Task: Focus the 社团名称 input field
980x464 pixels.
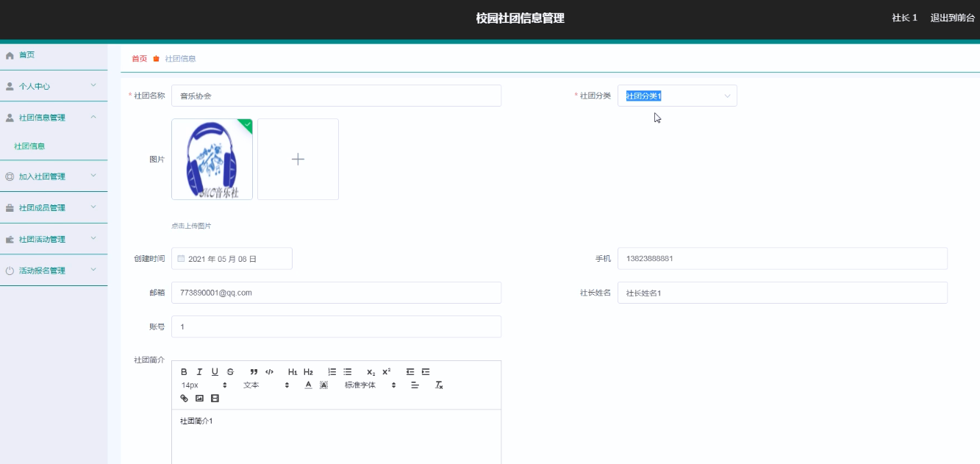Action: (x=336, y=96)
